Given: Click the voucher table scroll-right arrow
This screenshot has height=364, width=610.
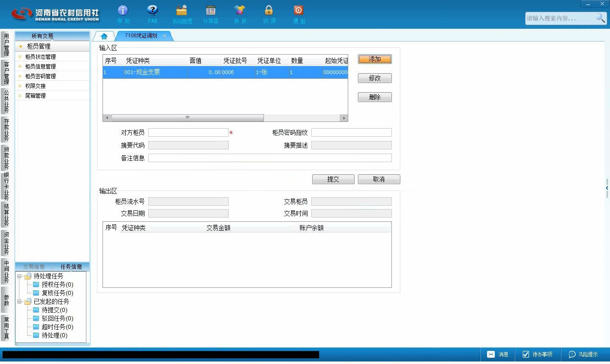Looking at the screenshot, I should point(344,118).
